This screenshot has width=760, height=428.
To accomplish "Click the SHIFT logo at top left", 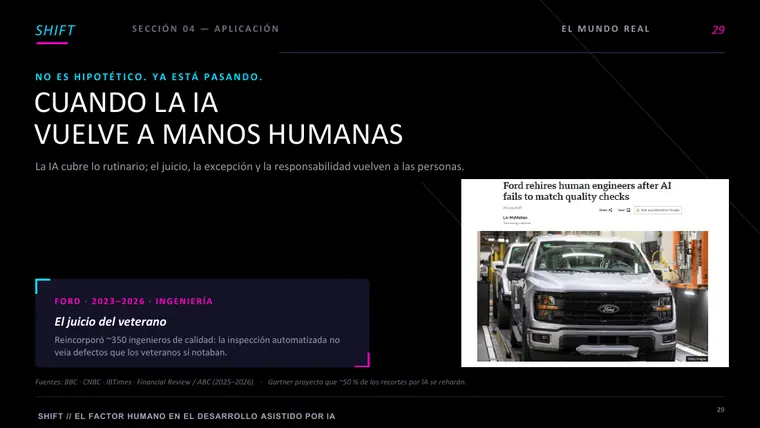I will 55,31.
